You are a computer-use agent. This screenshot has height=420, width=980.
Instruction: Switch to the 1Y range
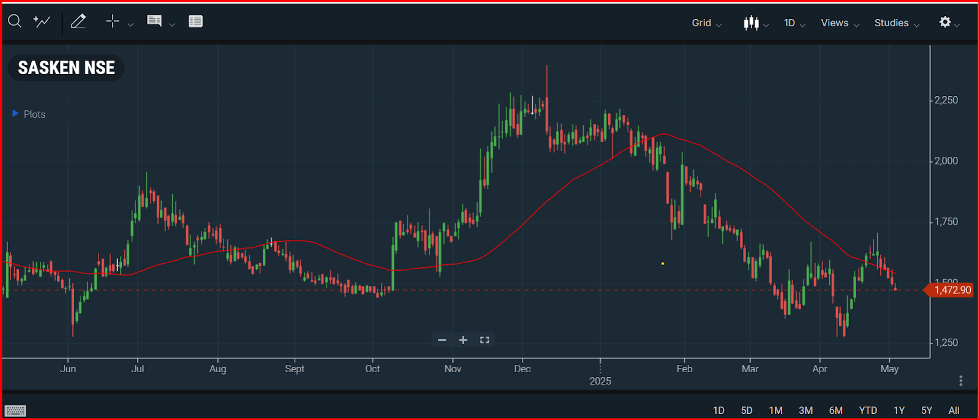coord(899,410)
